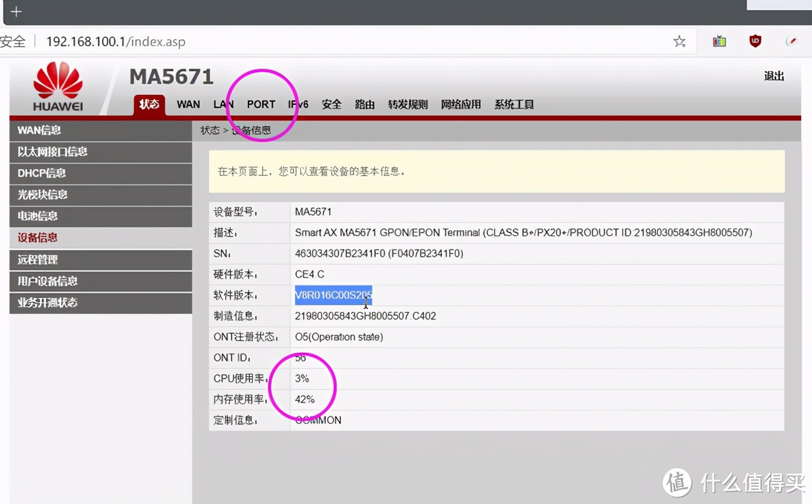Open 电池信息 in the sidebar
The width and height of the screenshot is (812, 504).
point(101,217)
